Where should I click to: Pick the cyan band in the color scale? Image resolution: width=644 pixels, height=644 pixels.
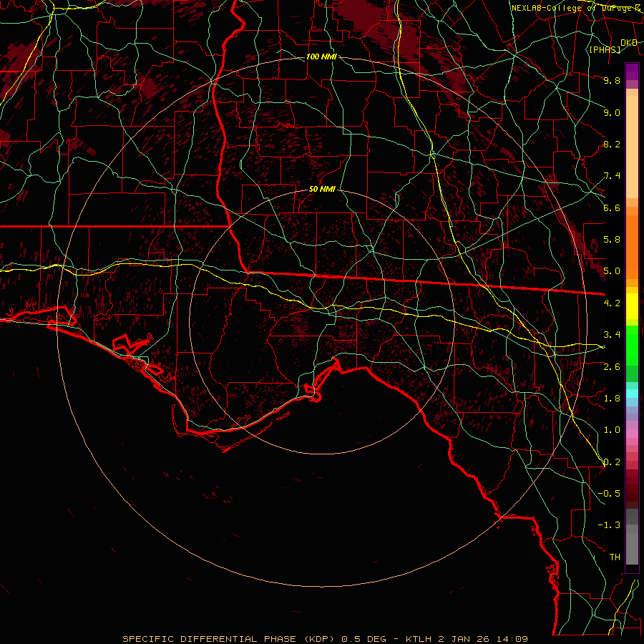(x=632, y=393)
